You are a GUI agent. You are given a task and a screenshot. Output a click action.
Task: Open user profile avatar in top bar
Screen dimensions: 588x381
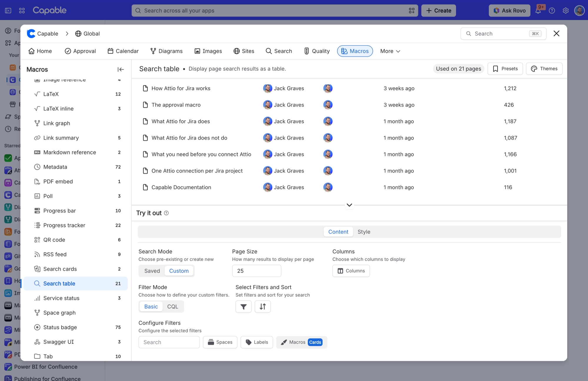(x=579, y=11)
